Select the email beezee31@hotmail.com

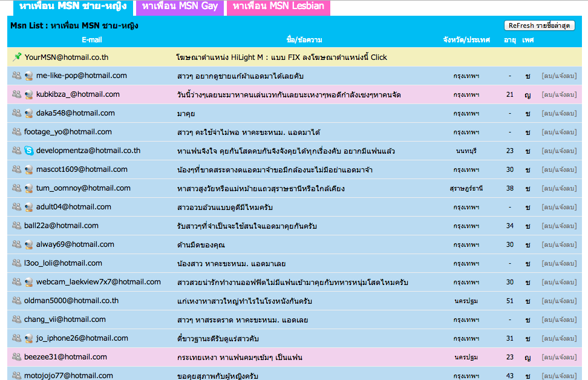65,357
